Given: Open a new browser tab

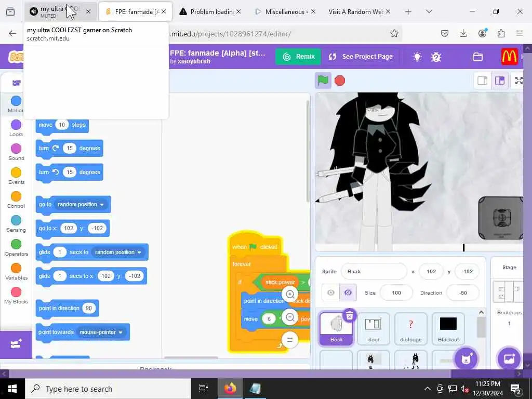Looking at the screenshot, I should click(x=408, y=11).
